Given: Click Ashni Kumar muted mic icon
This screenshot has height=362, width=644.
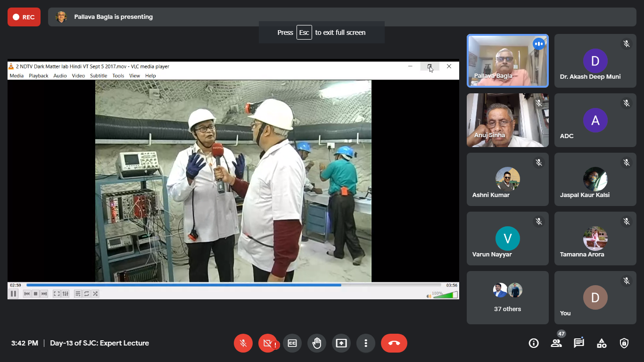Looking at the screenshot, I should point(539,162).
